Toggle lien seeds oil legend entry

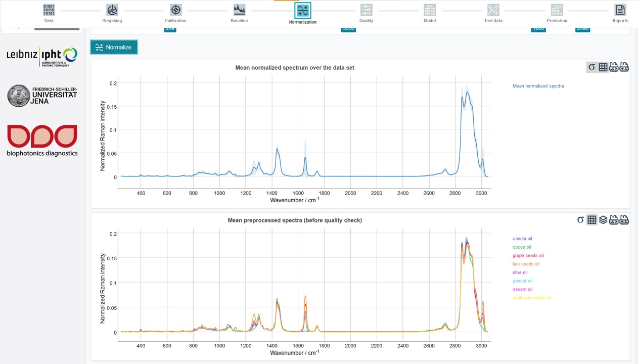tap(526, 264)
